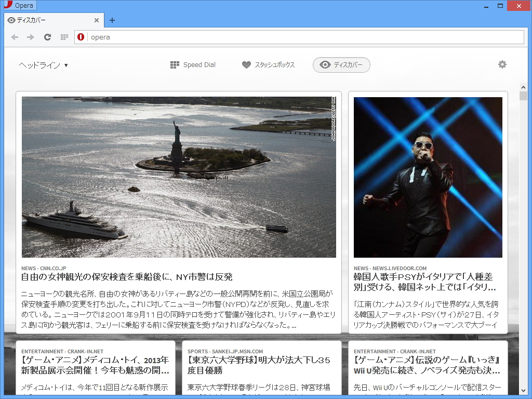Click the browser back arrow
Image resolution: width=532 pixels, height=399 pixels.
click(15, 37)
